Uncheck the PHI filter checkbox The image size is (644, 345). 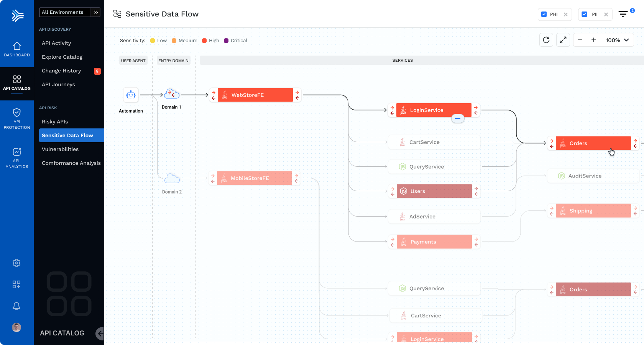[x=544, y=14]
